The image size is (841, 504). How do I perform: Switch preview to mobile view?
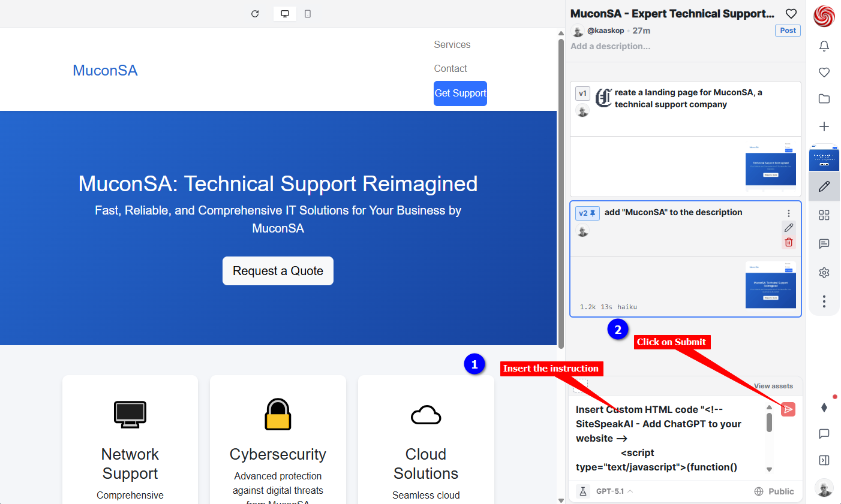[x=308, y=14]
